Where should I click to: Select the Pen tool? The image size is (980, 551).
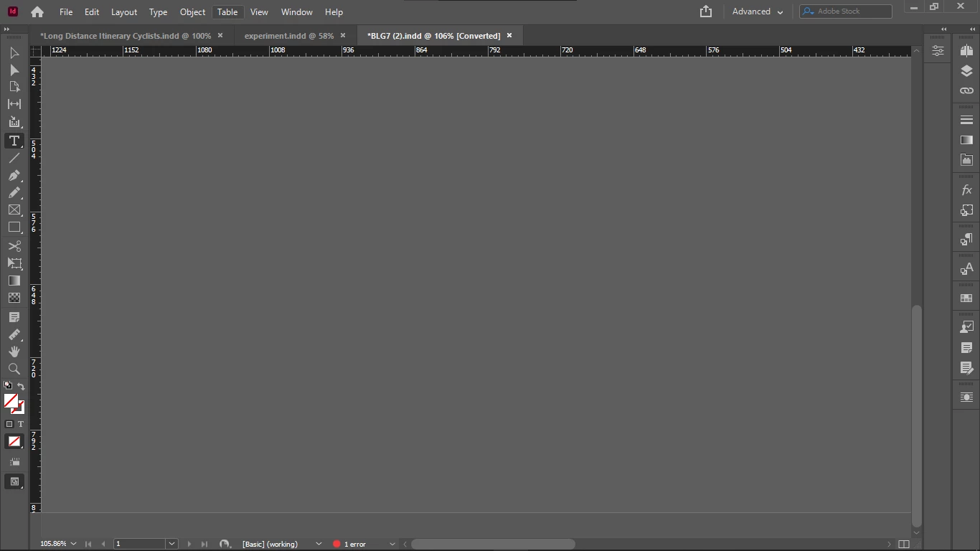(x=14, y=175)
